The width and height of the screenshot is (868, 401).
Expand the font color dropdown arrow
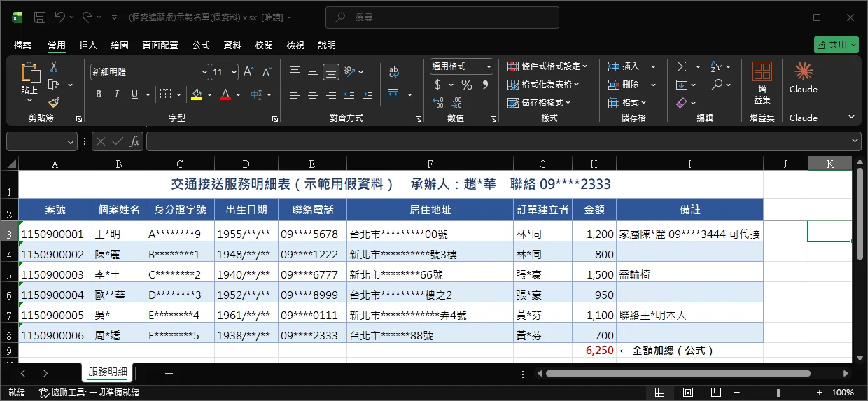pyautogui.click(x=239, y=94)
